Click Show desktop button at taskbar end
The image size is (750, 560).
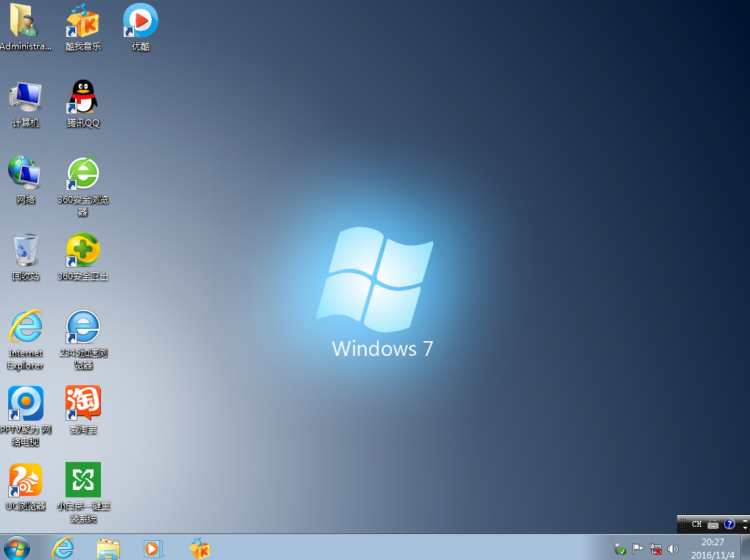pos(746,547)
